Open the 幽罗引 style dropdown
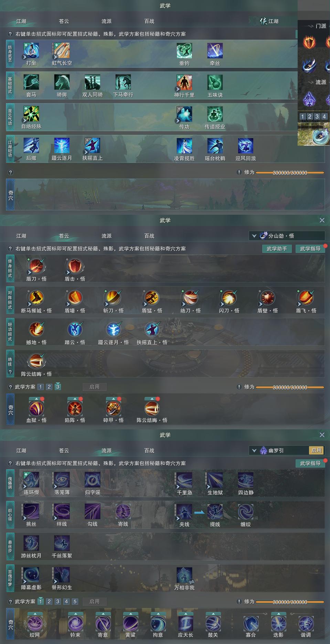The image size is (330, 644). (279, 450)
